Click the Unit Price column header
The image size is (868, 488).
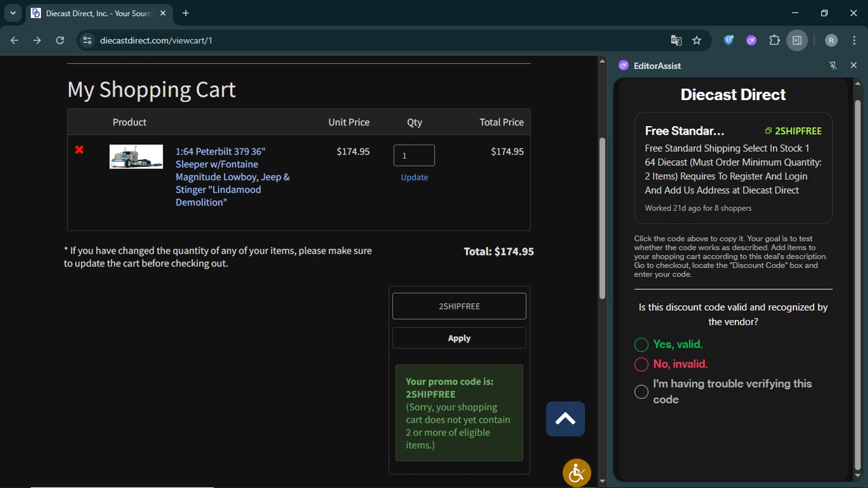click(349, 122)
